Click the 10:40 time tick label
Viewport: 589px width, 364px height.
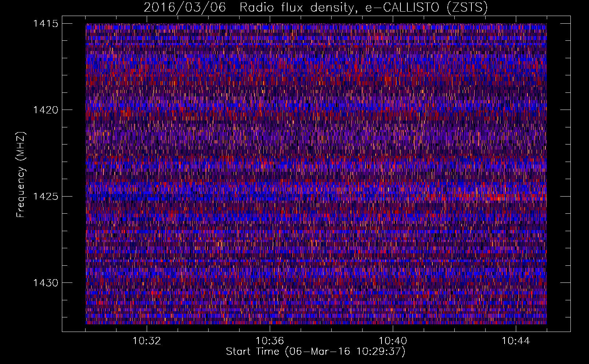[x=393, y=341]
